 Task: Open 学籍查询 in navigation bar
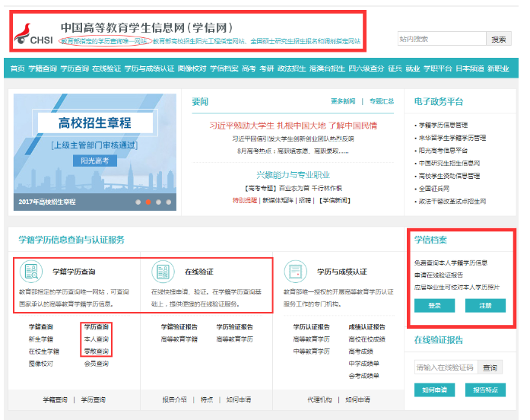pyautogui.click(x=43, y=68)
